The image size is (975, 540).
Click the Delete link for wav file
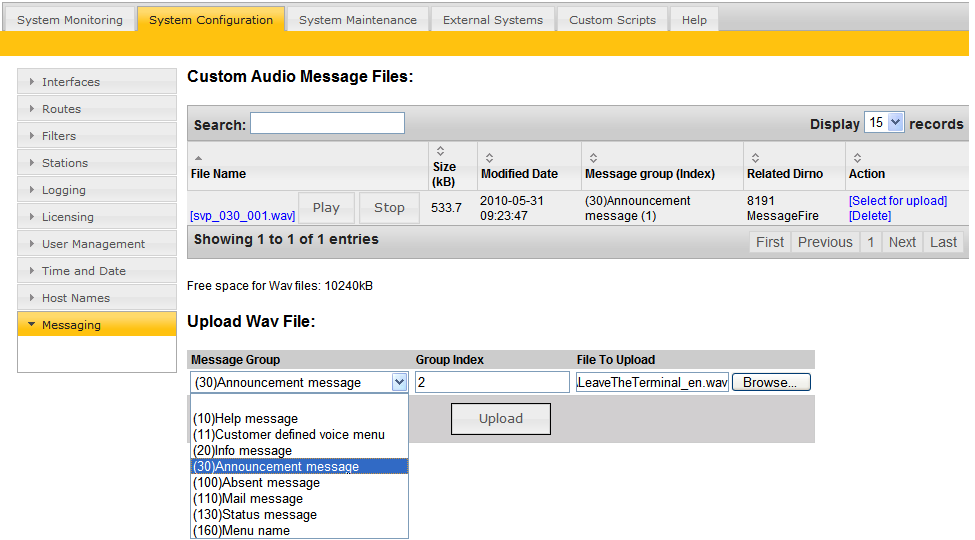pos(869,216)
